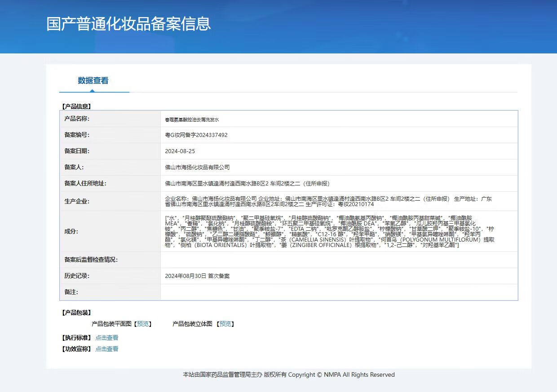Click 点击查看 next to 功效宣称
The width and height of the screenshot is (557, 392).
(x=107, y=349)
